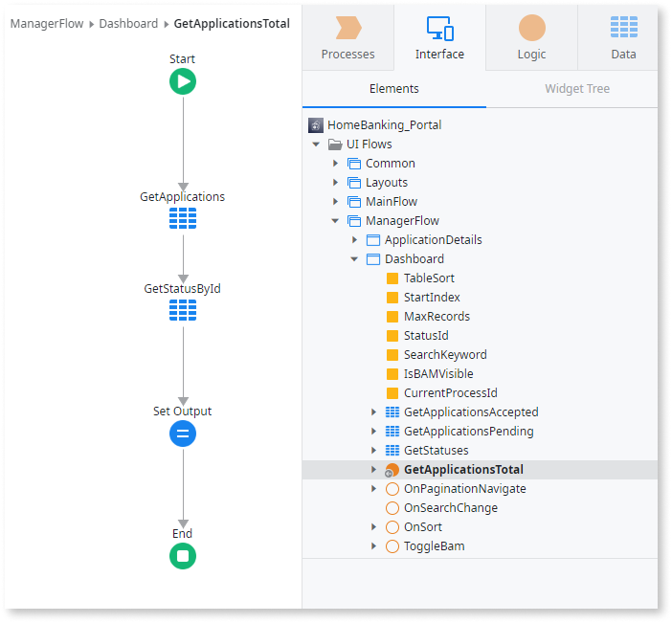This screenshot has width=672, height=623.
Task: Select the GetApplications aggregate node
Action: coord(183,218)
